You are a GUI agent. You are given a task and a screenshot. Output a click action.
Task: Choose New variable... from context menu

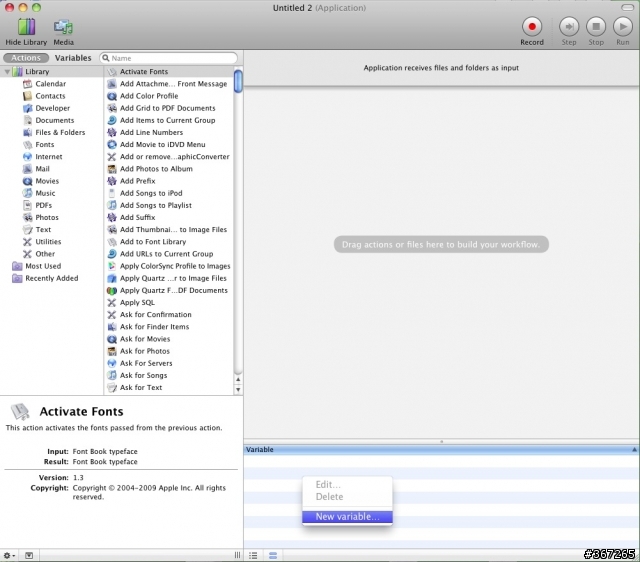[x=347, y=517]
